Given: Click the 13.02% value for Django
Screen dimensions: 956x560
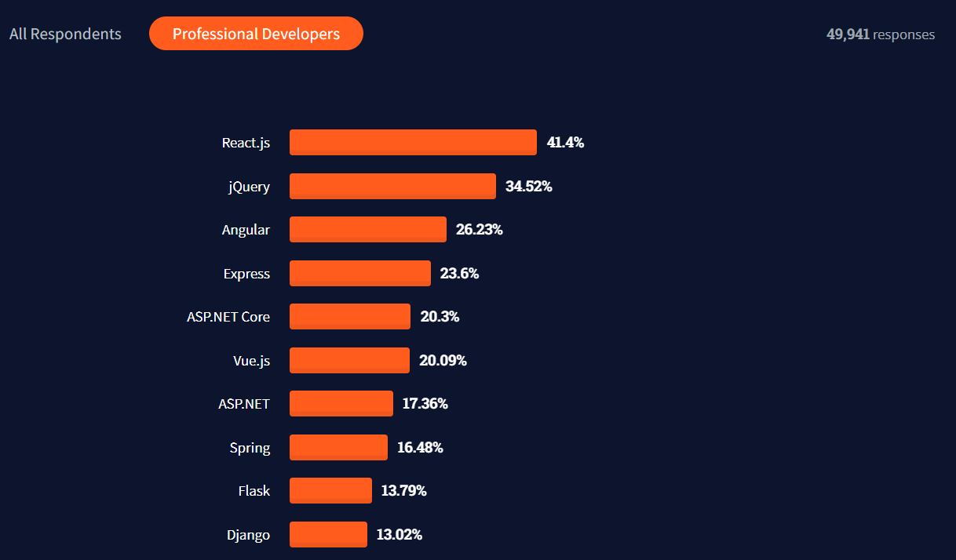Looking at the screenshot, I should tap(400, 534).
